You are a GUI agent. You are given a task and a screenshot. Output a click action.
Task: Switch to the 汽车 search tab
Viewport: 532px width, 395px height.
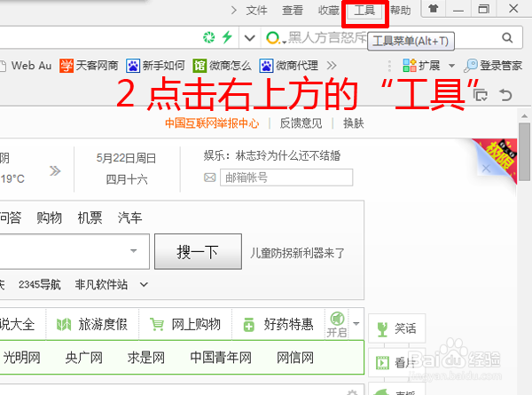(x=130, y=217)
